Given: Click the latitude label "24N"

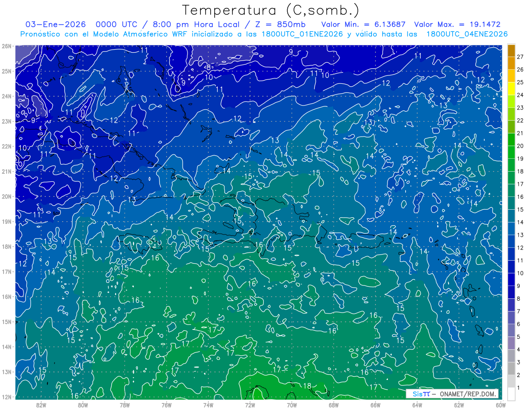Looking at the screenshot, I should (6, 96).
